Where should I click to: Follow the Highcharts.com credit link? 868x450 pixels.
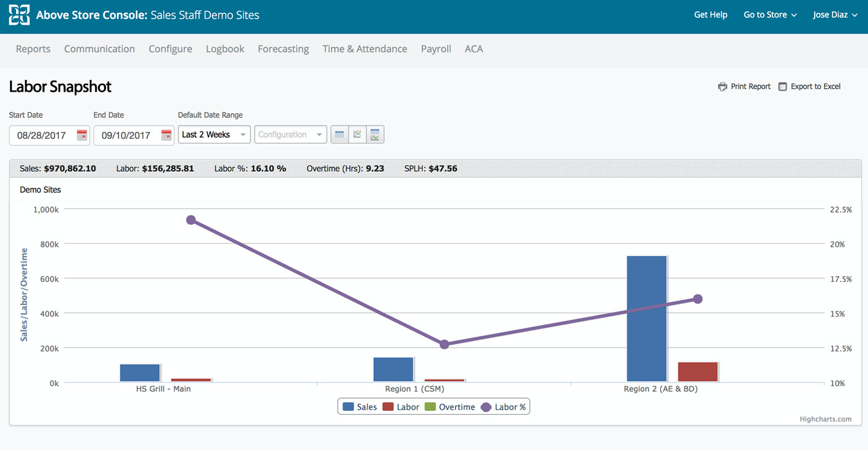(825, 419)
